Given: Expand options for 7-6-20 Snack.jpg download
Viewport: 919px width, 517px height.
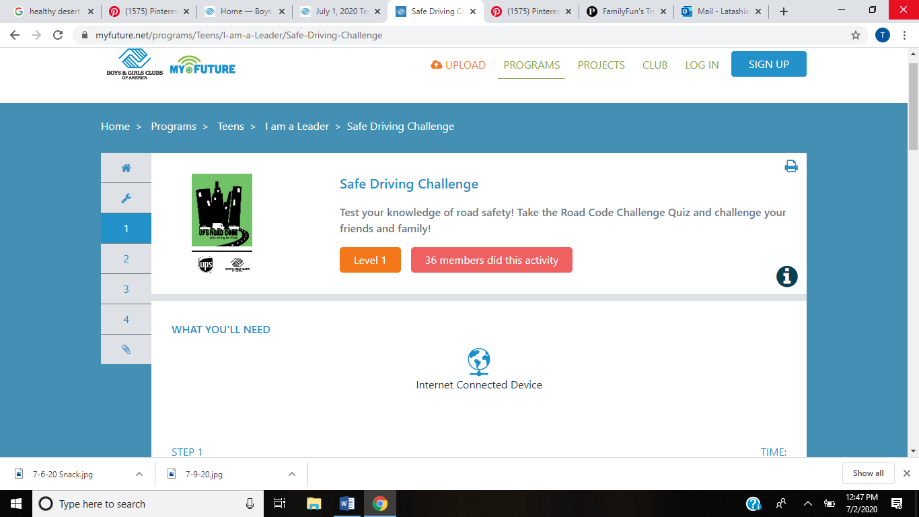Looking at the screenshot, I should coord(139,473).
